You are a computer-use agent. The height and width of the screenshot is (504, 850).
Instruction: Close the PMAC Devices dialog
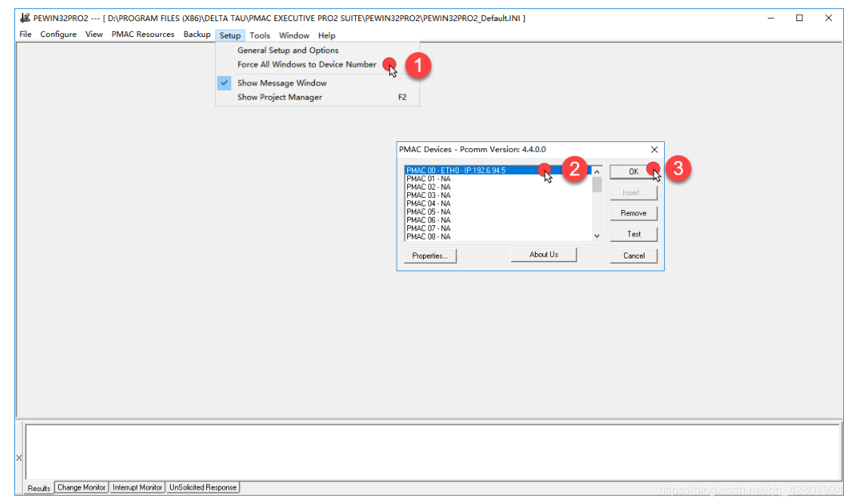(654, 150)
